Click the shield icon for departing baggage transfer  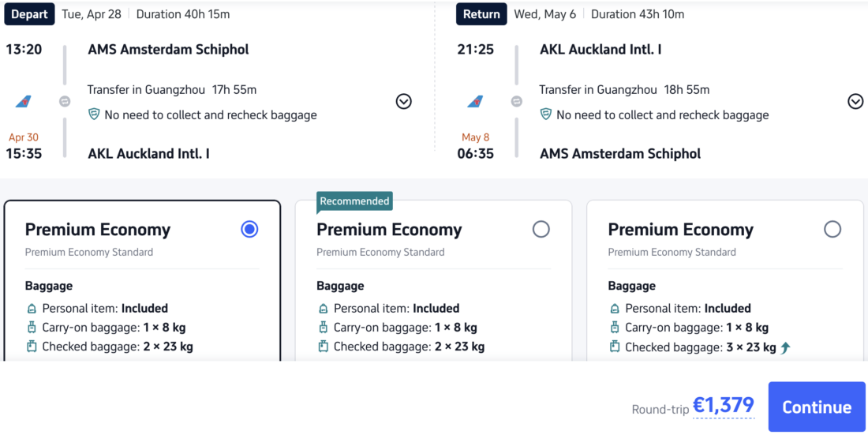click(x=94, y=114)
